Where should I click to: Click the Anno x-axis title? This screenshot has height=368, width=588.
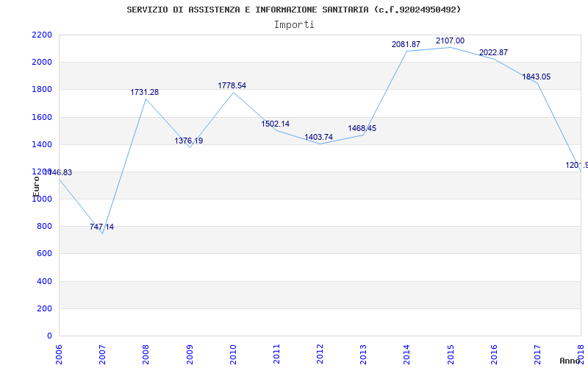[x=569, y=361]
